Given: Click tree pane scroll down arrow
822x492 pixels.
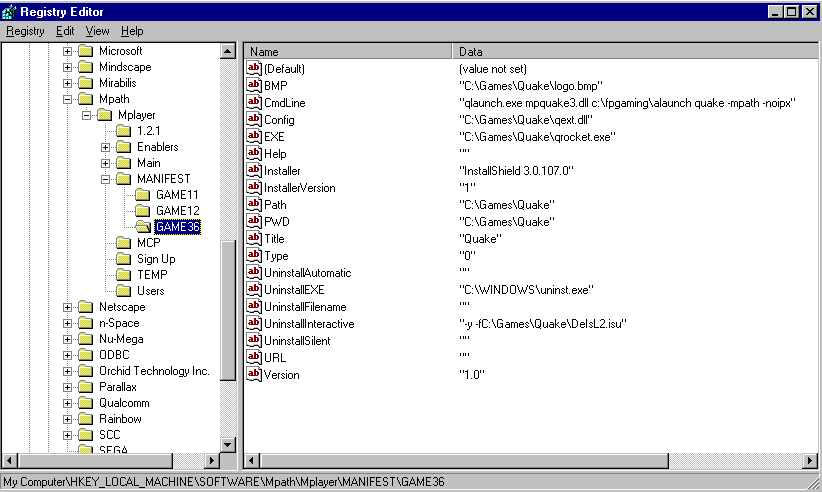Looking at the screenshot, I should [x=228, y=445].
